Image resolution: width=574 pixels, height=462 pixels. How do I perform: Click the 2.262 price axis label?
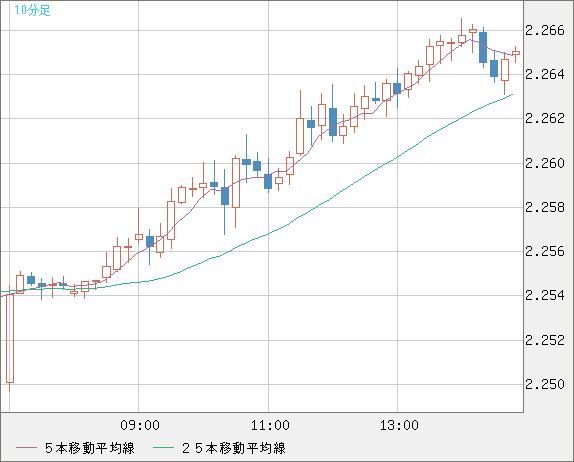[545, 118]
